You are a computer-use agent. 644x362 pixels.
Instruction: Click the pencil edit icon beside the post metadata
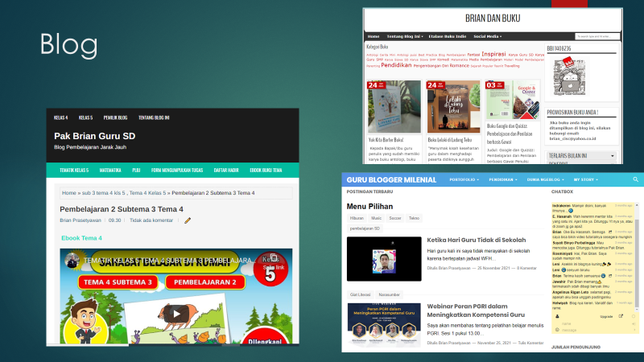click(x=188, y=220)
